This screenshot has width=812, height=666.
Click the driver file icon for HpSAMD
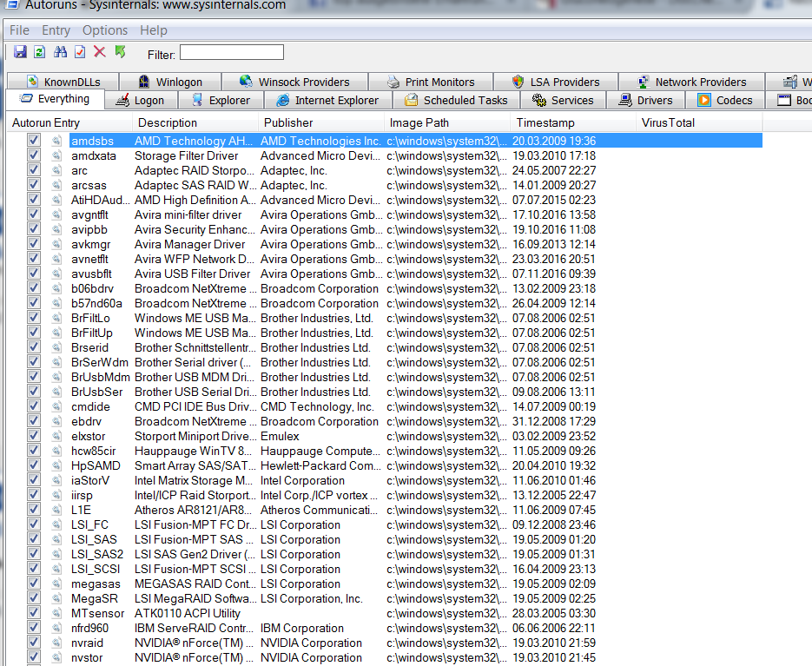click(56, 465)
